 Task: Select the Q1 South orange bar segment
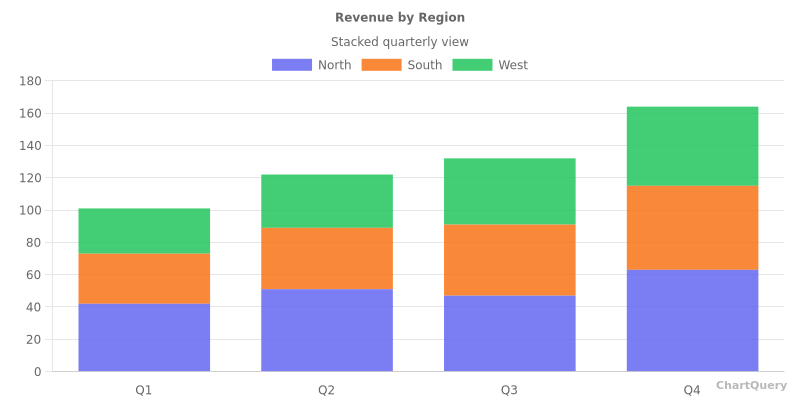click(144, 278)
